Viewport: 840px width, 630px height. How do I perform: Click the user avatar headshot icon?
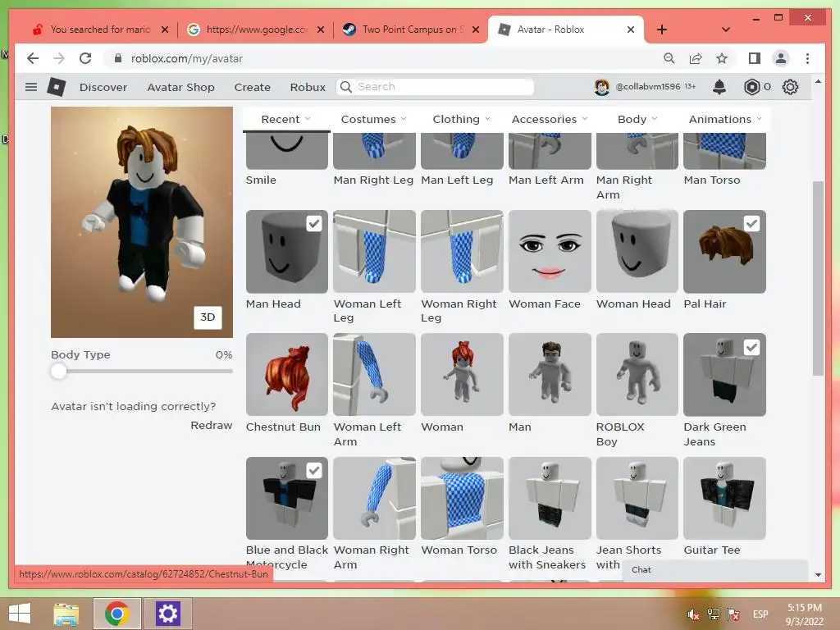[x=602, y=87]
